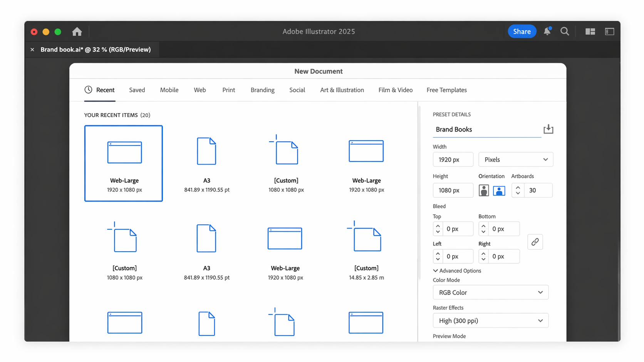Click the preset name field Brand Books
This screenshot has height=362, width=644.
tap(487, 130)
